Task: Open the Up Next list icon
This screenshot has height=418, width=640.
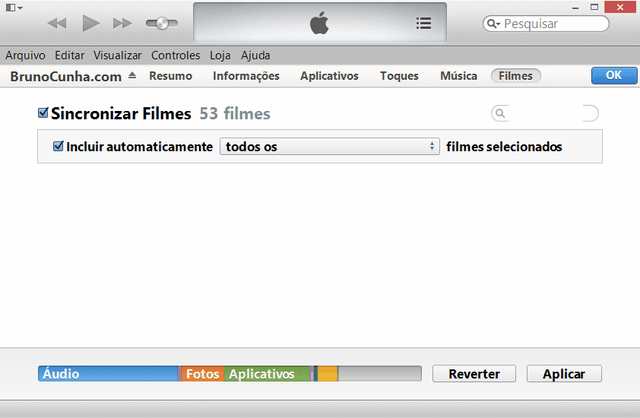Action: coord(424,23)
